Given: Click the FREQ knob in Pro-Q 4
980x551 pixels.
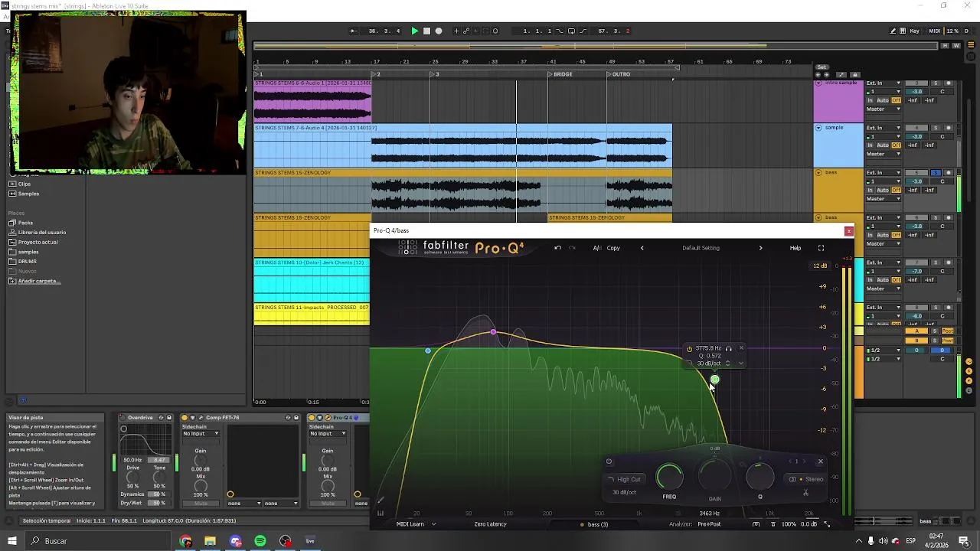Looking at the screenshot, I should [670, 478].
